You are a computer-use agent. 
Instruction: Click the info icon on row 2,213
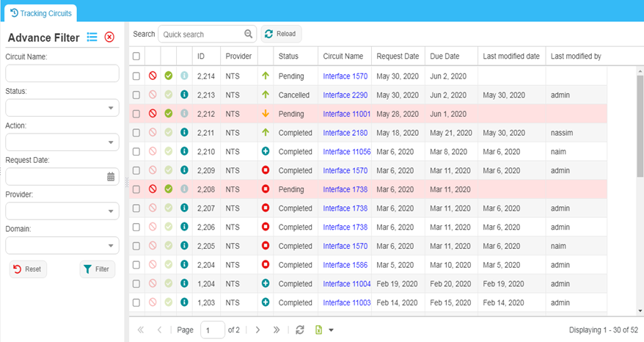tap(185, 95)
